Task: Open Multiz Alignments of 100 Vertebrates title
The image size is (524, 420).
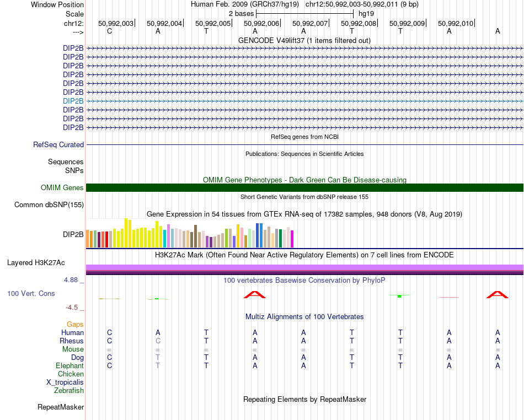Action: [x=304, y=316]
